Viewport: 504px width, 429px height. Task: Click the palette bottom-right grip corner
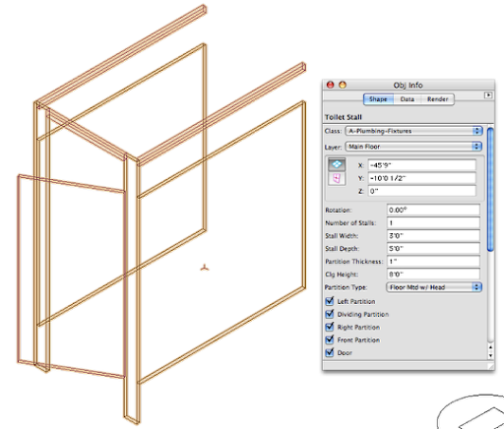491,366
